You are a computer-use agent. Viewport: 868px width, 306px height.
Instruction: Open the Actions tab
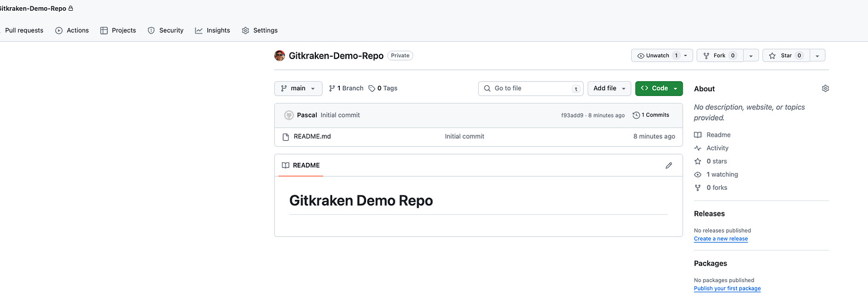tap(72, 30)
